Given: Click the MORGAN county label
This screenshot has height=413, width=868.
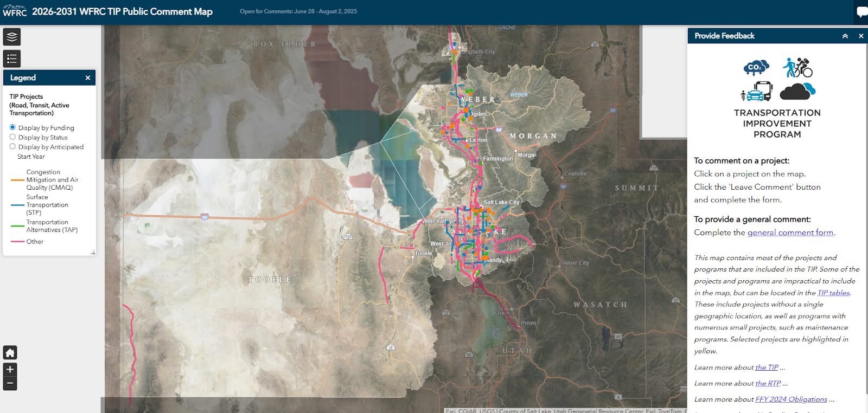Looking at the screenshot, I should point(533,136).
